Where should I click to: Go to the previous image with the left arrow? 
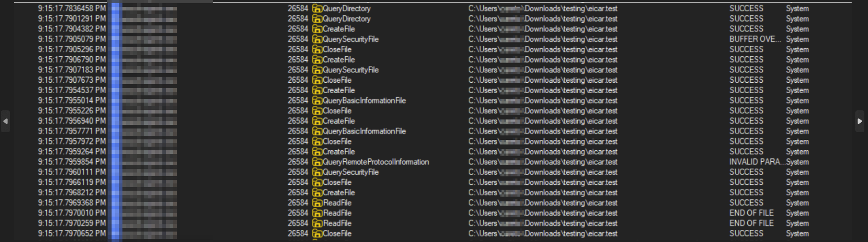coord(5,121)
